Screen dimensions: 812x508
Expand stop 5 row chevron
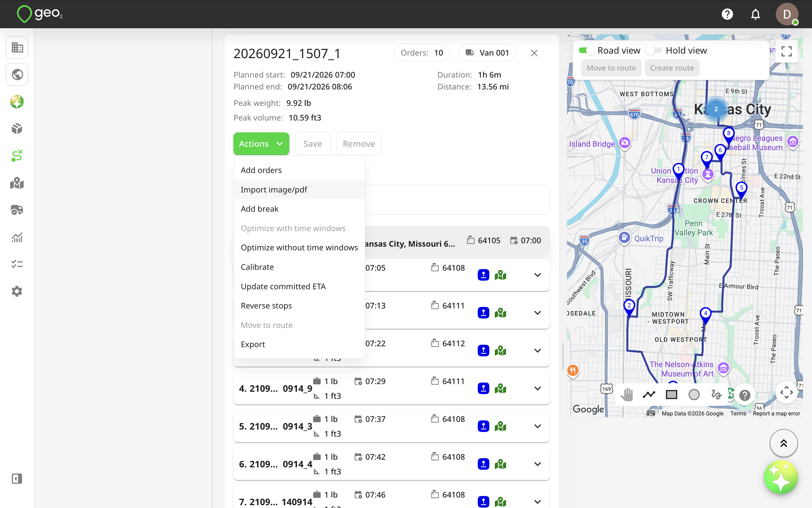pos(538,426)
